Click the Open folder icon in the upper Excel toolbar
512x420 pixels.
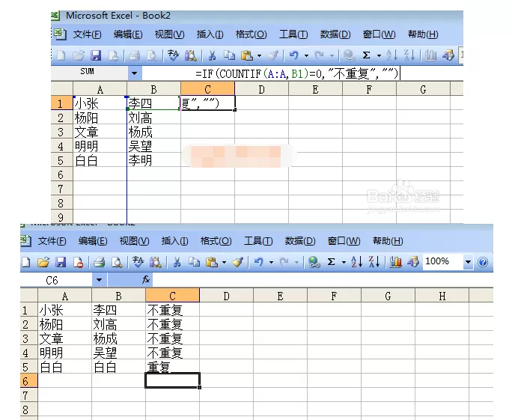(79, 56)
